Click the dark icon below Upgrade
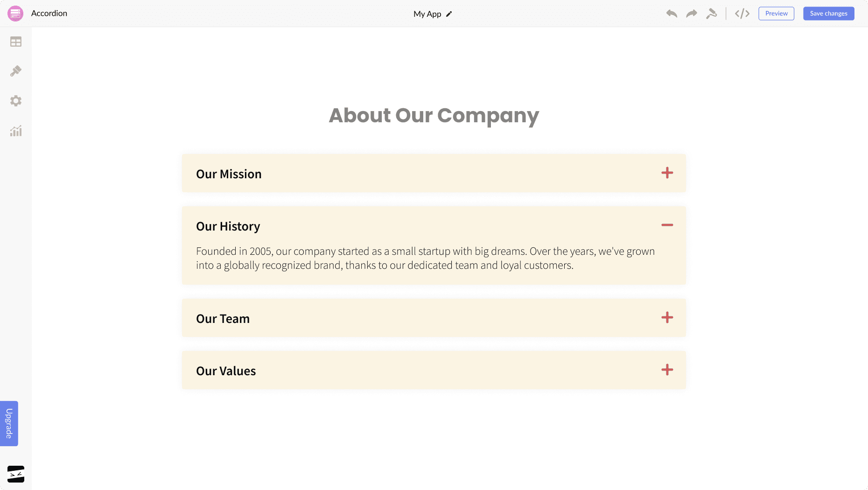Viewport: 868px width, 490px height. click(15, 474)
